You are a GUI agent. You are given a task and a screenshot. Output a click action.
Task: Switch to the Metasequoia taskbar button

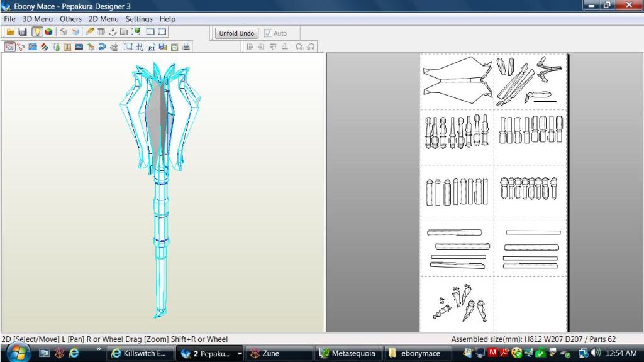coord(349,353)
